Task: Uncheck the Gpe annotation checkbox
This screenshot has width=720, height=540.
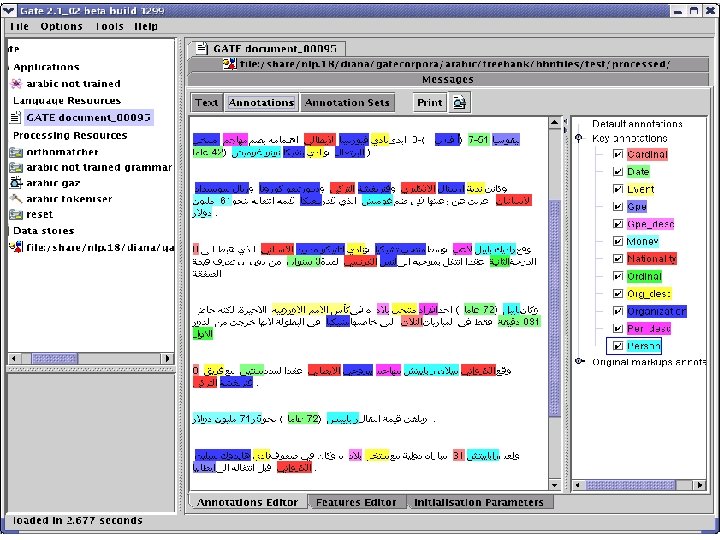Action: [618, 207]
